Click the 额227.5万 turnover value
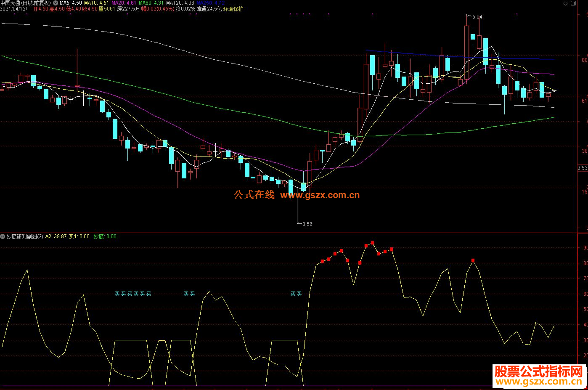The width and height of the screenshot is (588, 390). pyautogui.click(x=128, y=9)
